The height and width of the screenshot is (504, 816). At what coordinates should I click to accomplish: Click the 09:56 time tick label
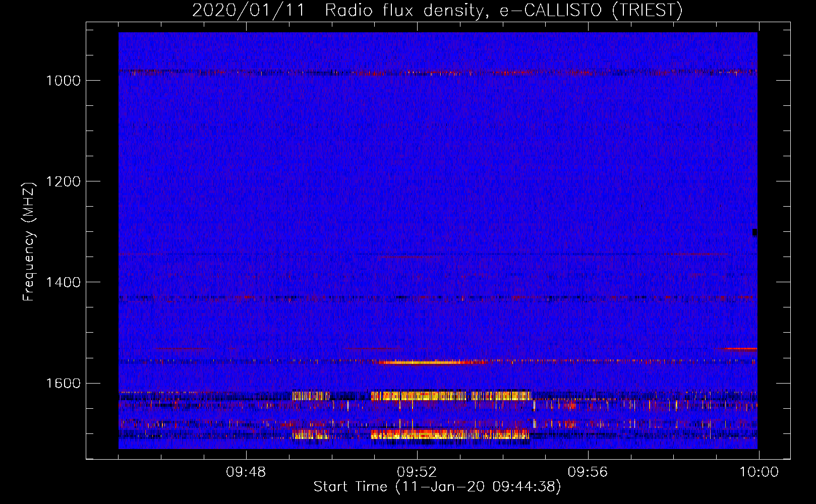pyautogui.click(x=588, y=472)
